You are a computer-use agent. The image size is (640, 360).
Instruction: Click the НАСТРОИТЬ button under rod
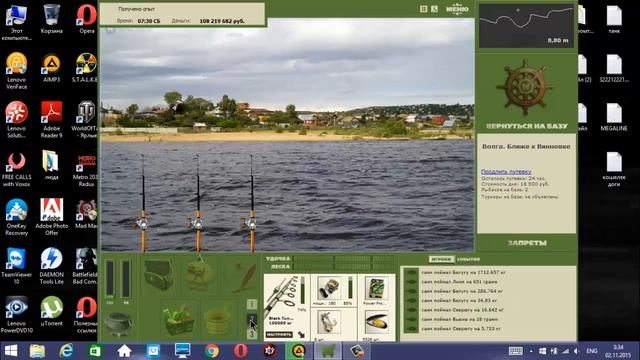pos(279,335)
